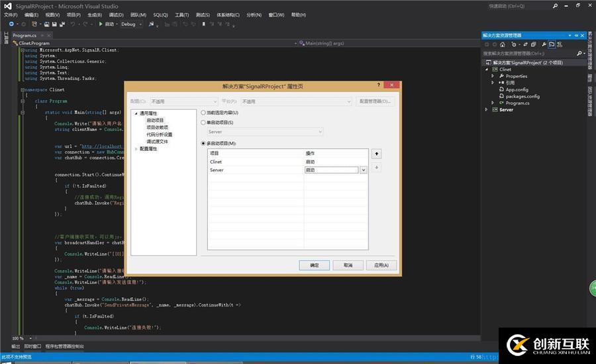
Task: Open the Debug configuration dropdown
Action: [131, 24]
